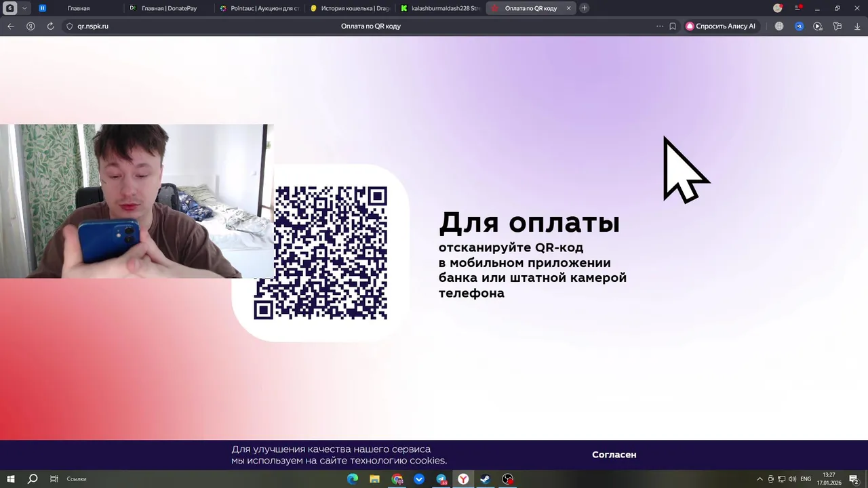Switch the ENG input language
Image resolution: width=868 pixels, height=488 pixels.
point(806,479)
